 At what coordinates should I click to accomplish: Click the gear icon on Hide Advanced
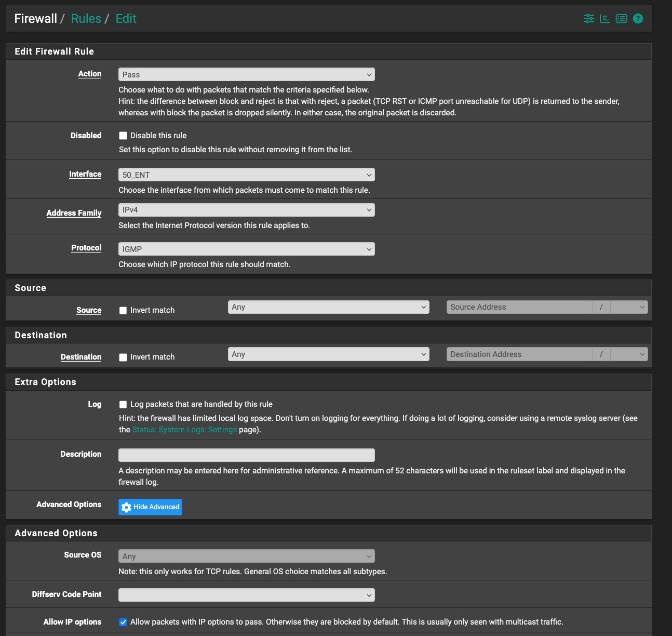click(x=125, y=507)
